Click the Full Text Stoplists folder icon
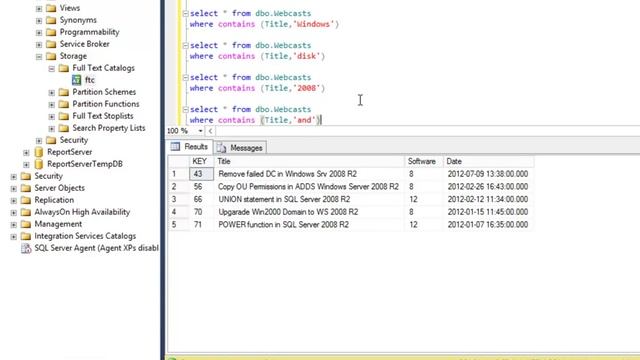Viewport: 640px width, 360px height. [64, 116]
